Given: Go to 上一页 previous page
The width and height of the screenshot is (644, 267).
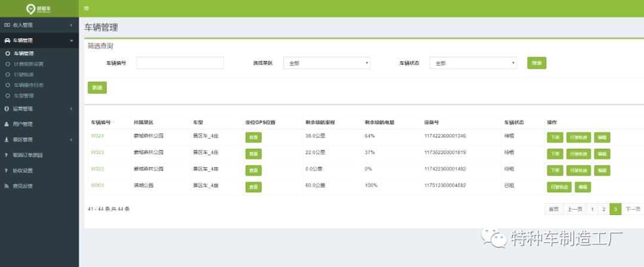Looking at the screenshot, I should coord(575,209).
